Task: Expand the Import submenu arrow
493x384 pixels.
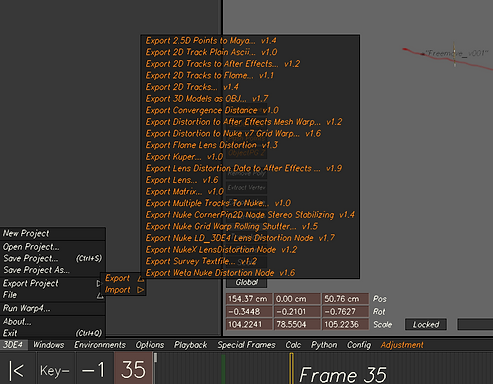Action: [x=141, y=290]
